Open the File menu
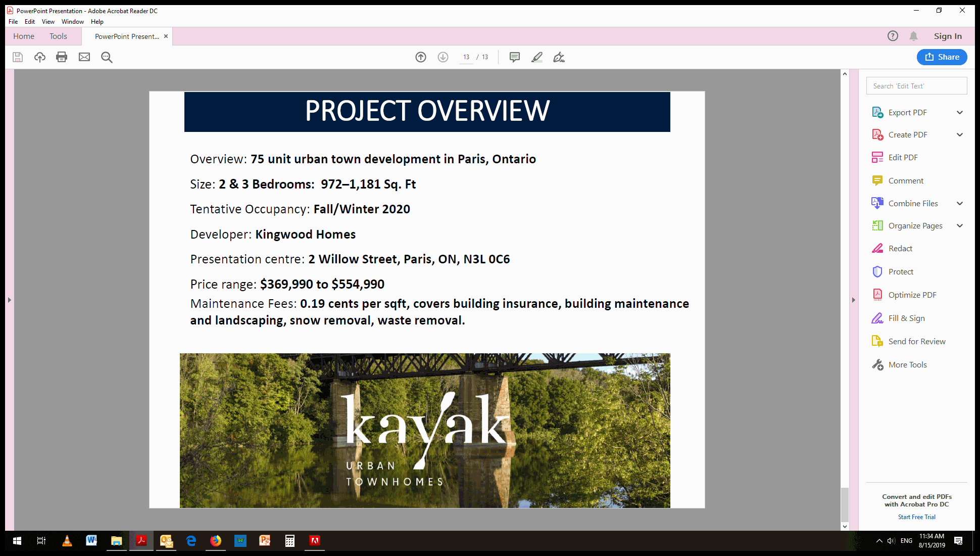This screenshot has height=556, width=980. [13, 22]
